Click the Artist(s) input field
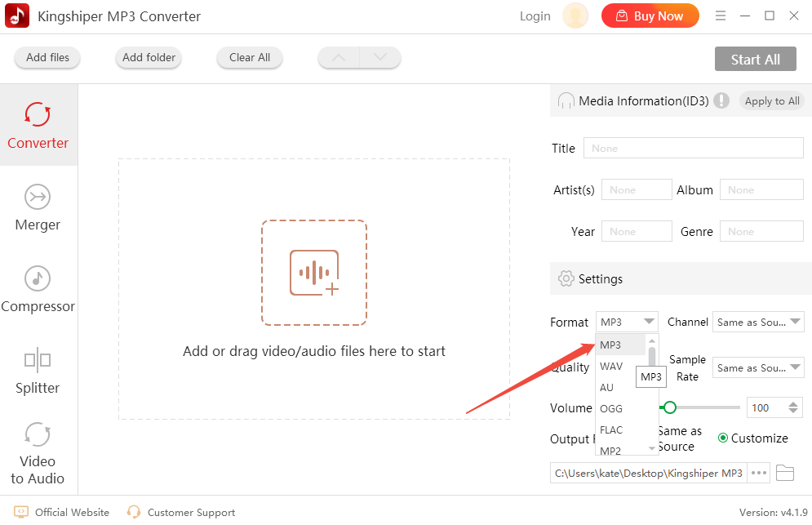 click(637, 189)
